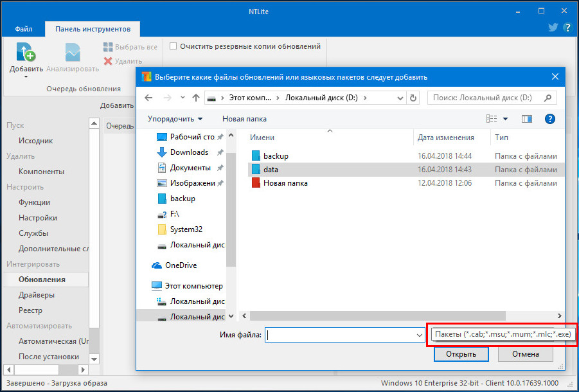579x392 pixels.
Task: Open the Добавить dropdown arrow in ribbon
Action: coord(26,76)
